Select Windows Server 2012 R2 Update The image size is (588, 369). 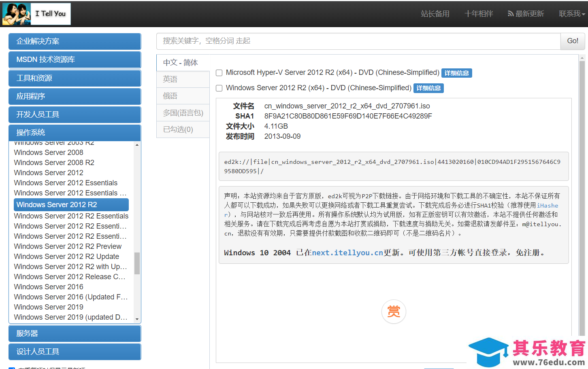(x=66, y=257)
